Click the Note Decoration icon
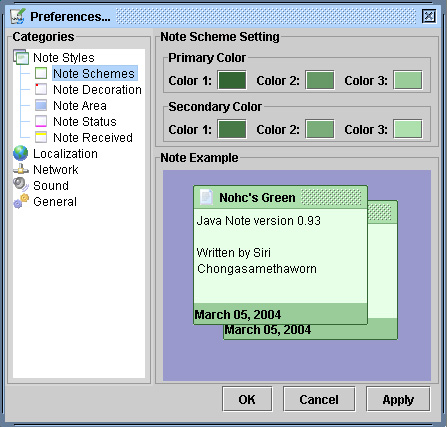447x427 pixels. point(41,89)
